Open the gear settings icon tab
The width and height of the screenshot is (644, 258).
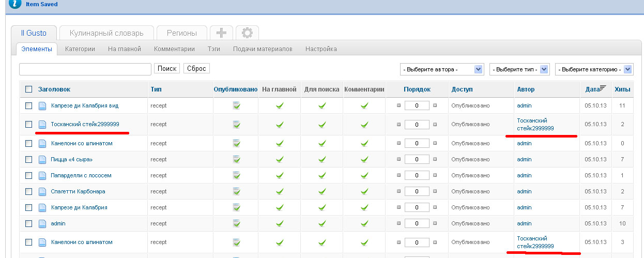pyautogui.click(x=247, y=33)
